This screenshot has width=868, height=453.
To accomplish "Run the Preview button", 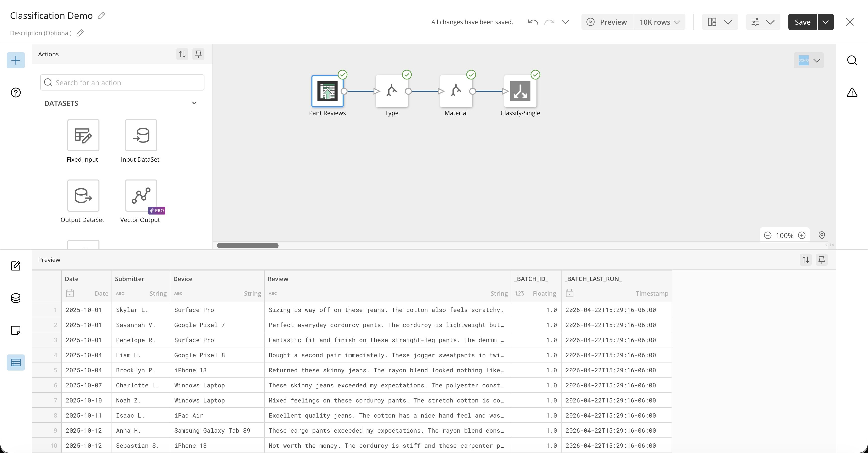I will tap(607, 22).
